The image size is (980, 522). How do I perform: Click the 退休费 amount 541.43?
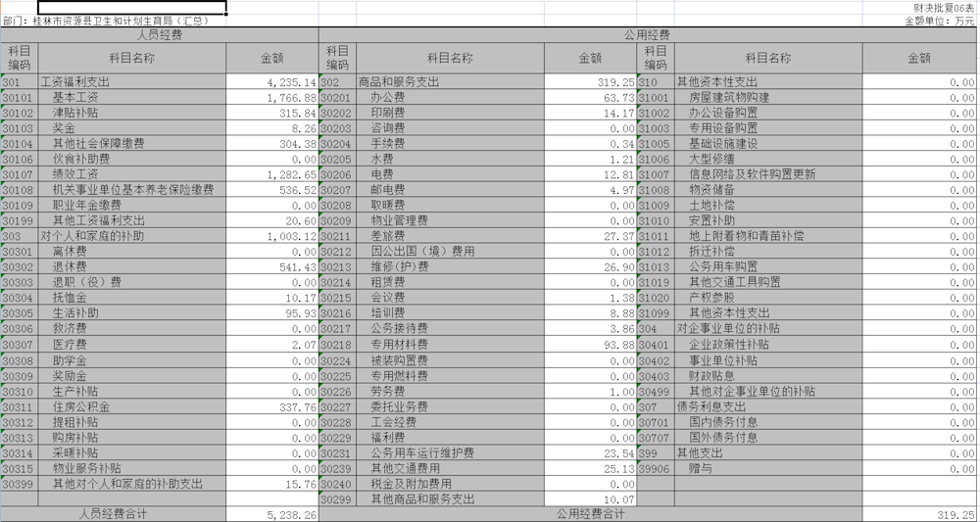tap(272, 266)
